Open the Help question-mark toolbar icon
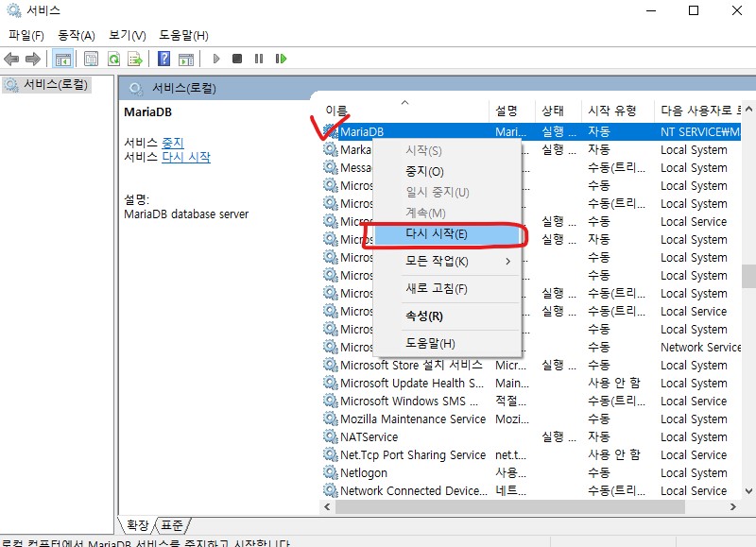Screen dimensions: 756x547 [163, 59]
